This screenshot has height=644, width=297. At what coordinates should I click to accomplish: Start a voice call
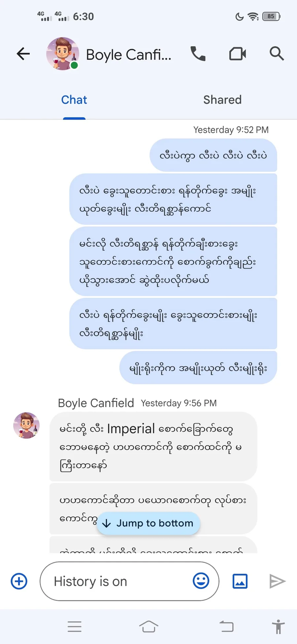[x=198, y=54]
